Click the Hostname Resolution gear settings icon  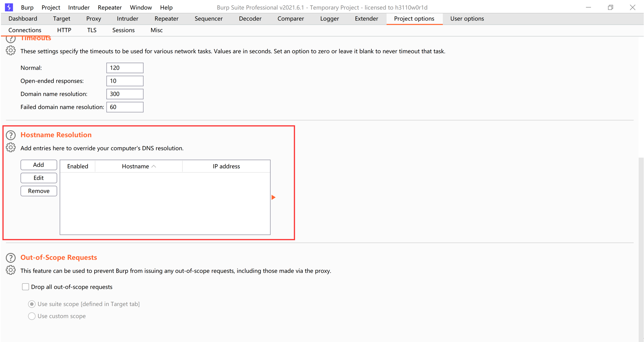[11, 148]
